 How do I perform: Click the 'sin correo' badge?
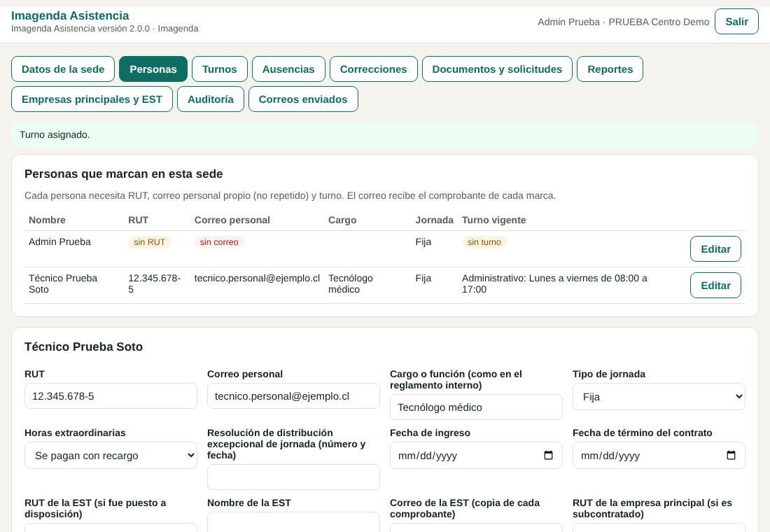tap(219, 242)
